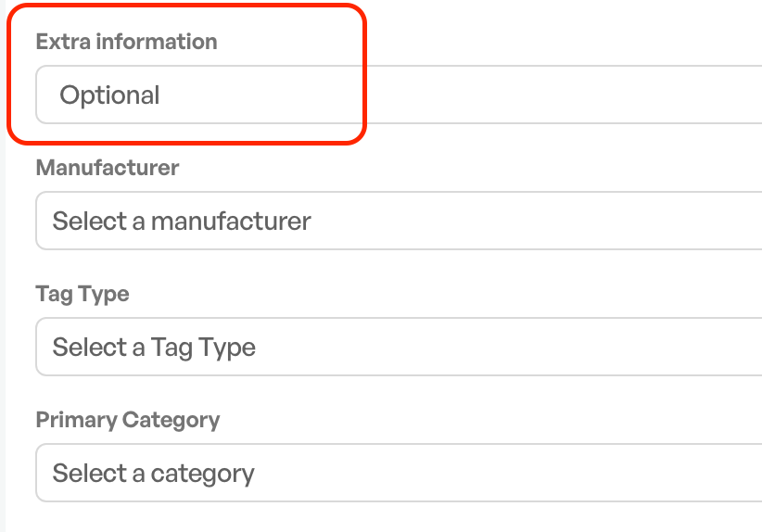Click the Manufacturer field label
The image size is (762, 532).
(108, 168)
